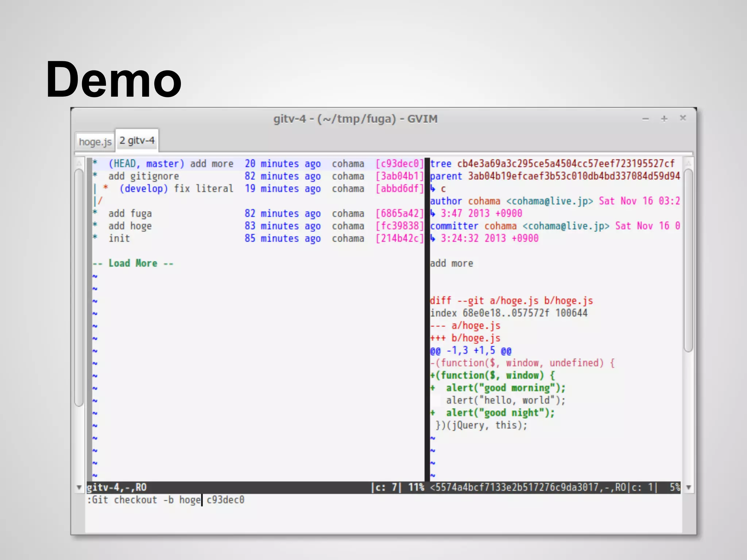
Task: Click 'diff --git a/hoge.js b/hoge.js' line
Action: (511, 300)
